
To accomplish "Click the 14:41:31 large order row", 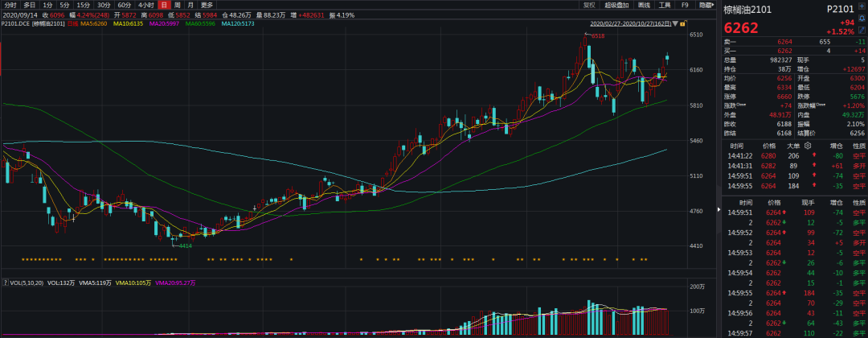I will coord(795,165).
